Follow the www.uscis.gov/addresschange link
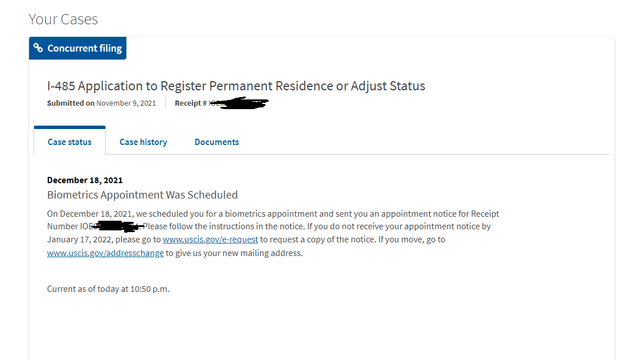This screenshot has height=360, width=640. 105,253
